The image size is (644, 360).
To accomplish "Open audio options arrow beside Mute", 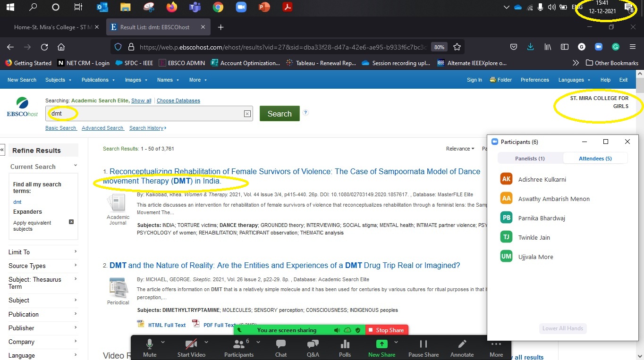I will [x=163, y=342].
